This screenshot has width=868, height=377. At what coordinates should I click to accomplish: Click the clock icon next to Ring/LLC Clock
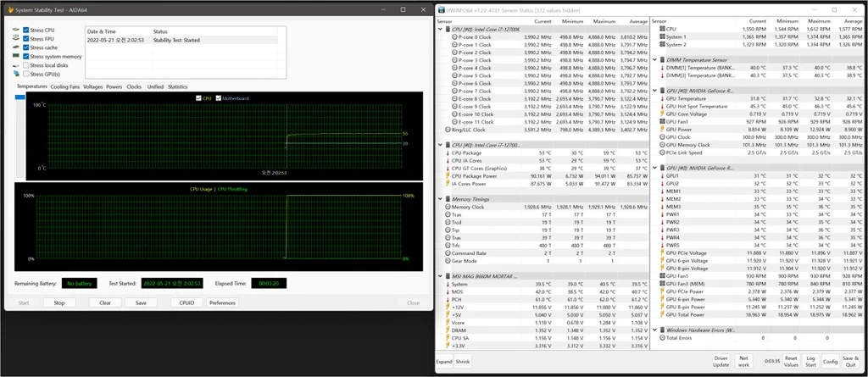click(x=448, y=130)
